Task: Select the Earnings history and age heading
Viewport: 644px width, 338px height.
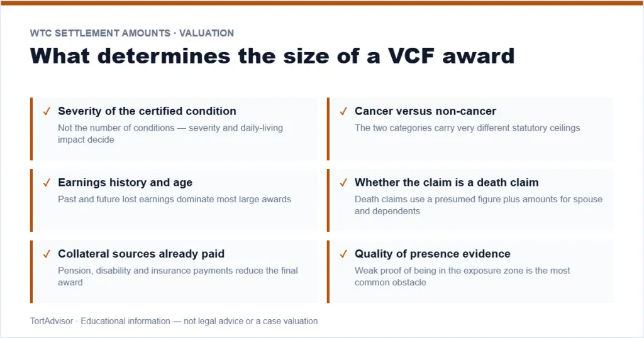Action: click(x=125, y=183)
